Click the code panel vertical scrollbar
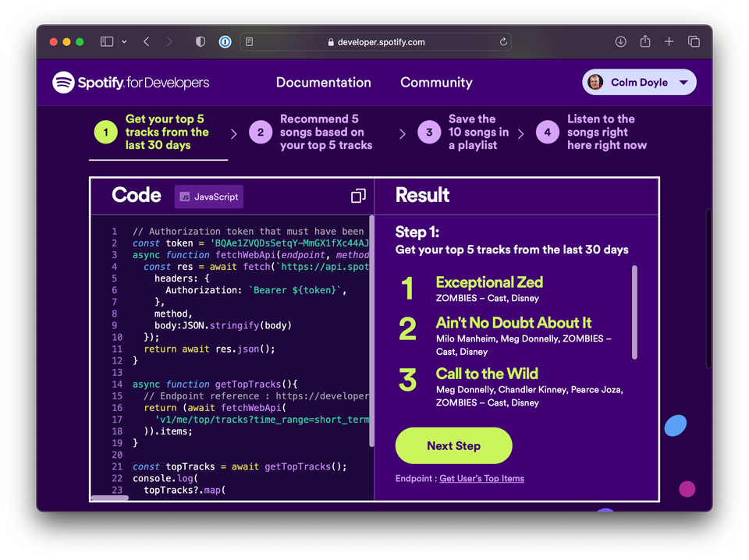This screenshot has width=749, height=560. [x=371, y=331]
